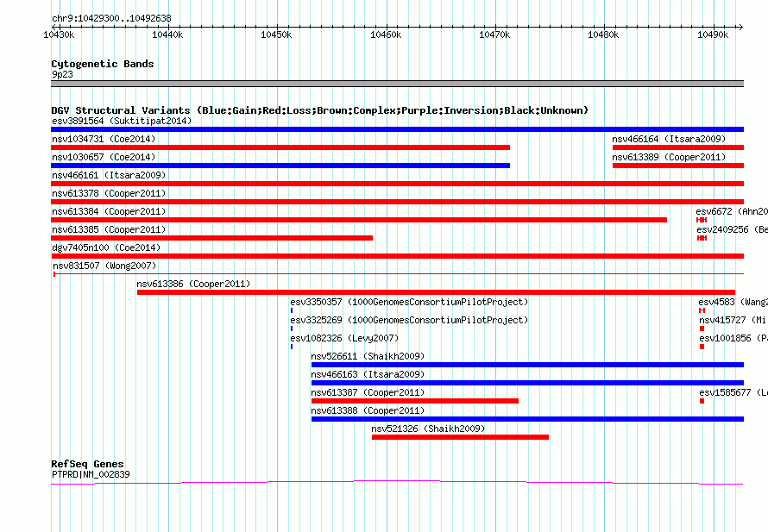The height and width of the screenshot is (532, 768).
Task: Click the esv1585677 red square marker
Action: [x=702, y=401]
